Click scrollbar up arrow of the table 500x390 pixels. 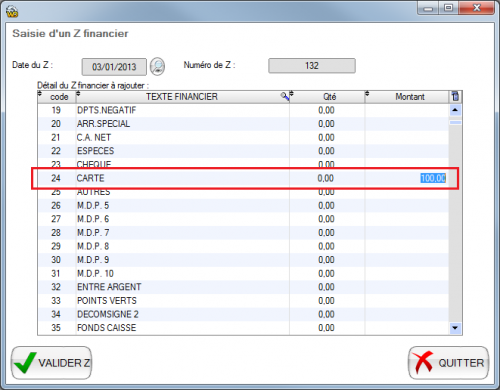click(455, 110)
